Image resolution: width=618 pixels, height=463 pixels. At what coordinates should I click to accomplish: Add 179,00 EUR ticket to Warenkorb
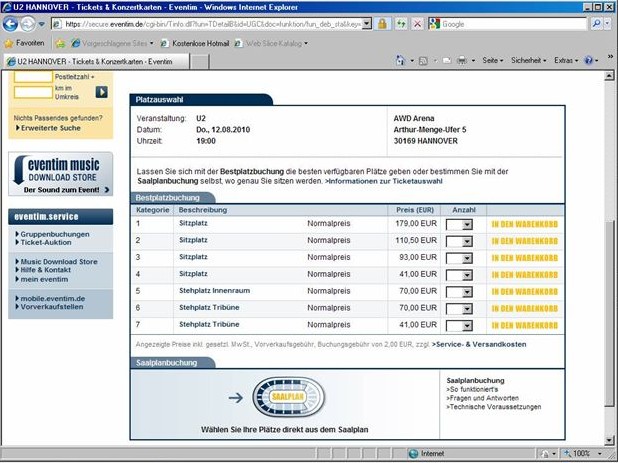tap(523, 226)
